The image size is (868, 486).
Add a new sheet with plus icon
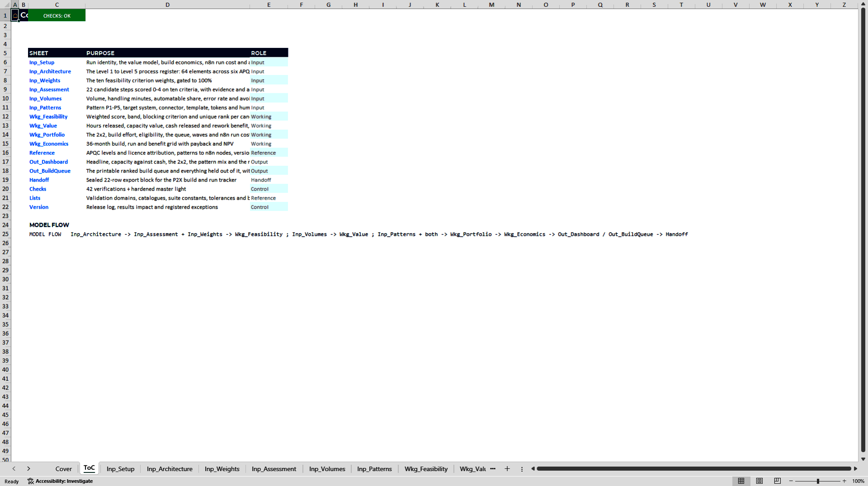[507, 469]
